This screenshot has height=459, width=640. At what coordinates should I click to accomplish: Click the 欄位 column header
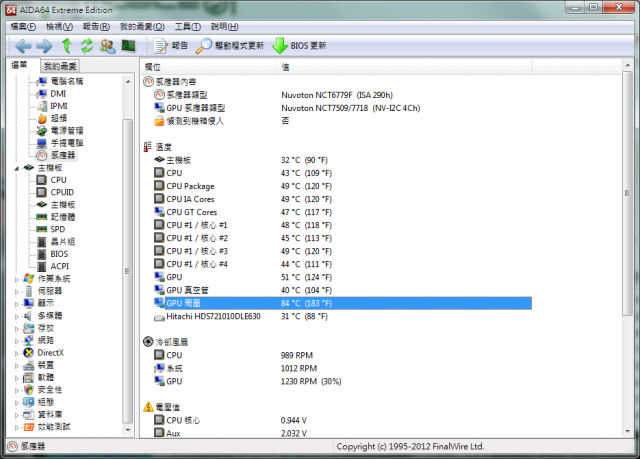coord(209,67)
